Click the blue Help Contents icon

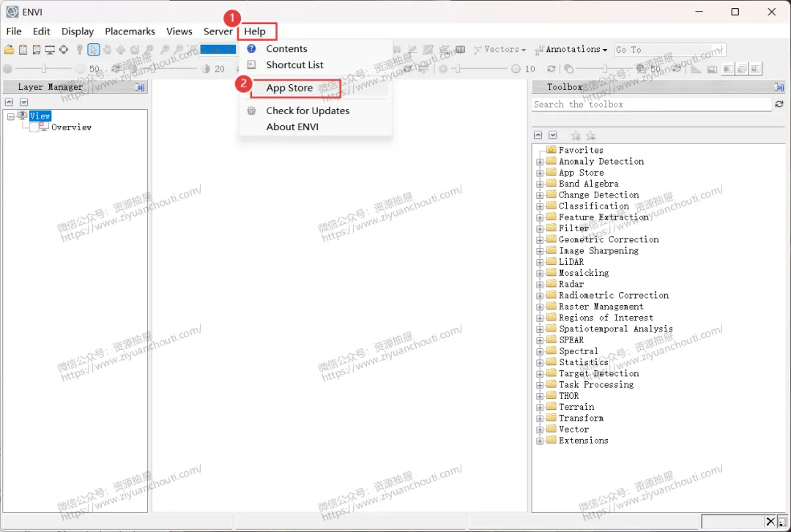coord(251,48)
